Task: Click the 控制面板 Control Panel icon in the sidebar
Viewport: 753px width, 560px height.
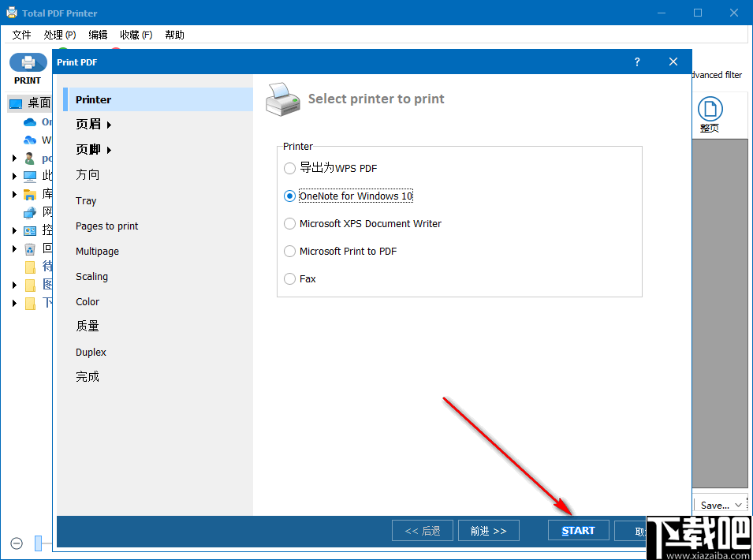Action: 28,230
